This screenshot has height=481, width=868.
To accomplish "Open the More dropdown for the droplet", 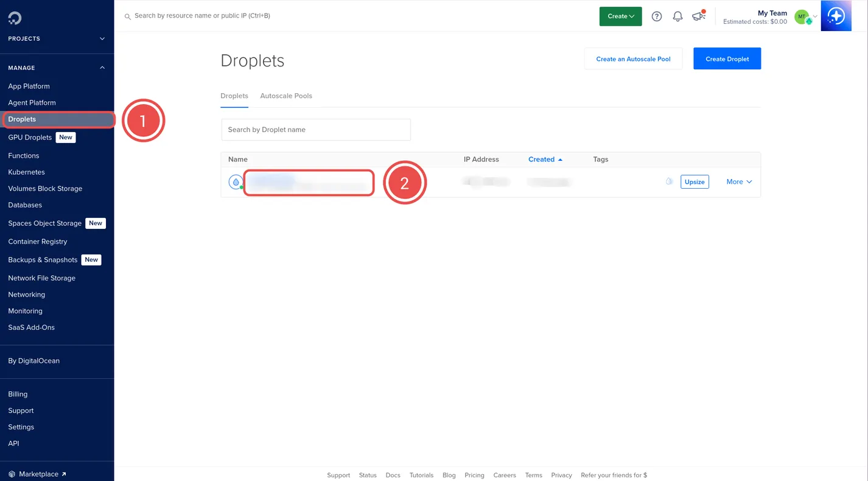I will tap(739, 181).
